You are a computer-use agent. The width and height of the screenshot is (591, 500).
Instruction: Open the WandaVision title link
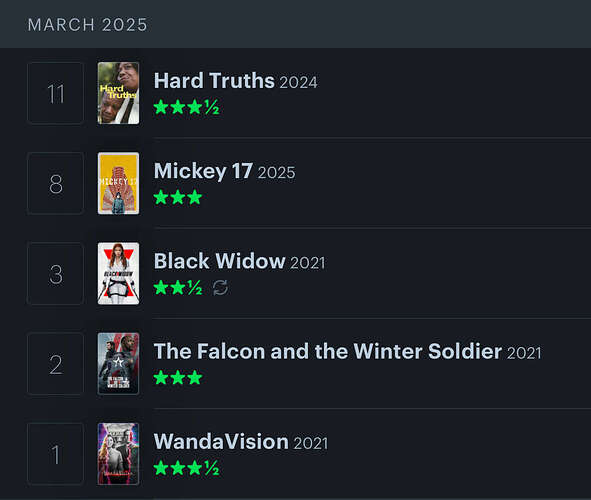tap(221, 442)
